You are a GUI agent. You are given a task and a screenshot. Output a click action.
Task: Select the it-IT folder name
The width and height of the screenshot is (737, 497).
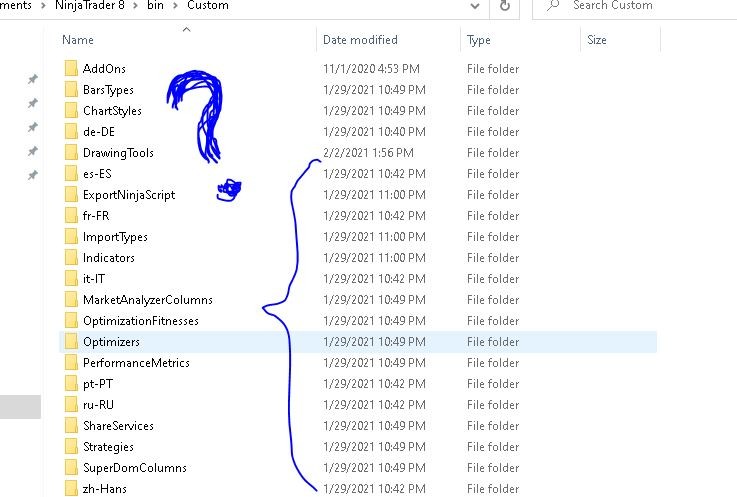coord(94,278)
